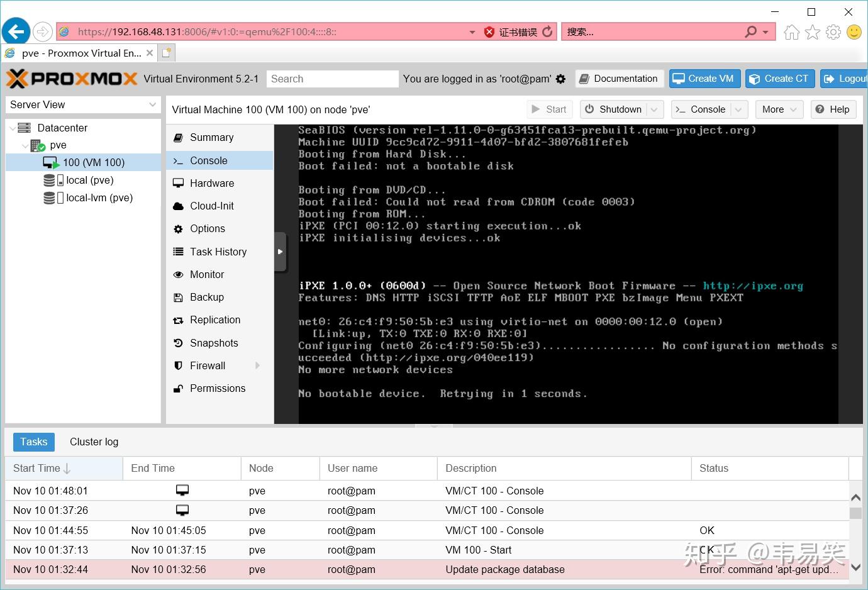Viewport: 868px width, 590px height.
Task: Refresh the page with the reload icon
Action: [x=547, y=31]
